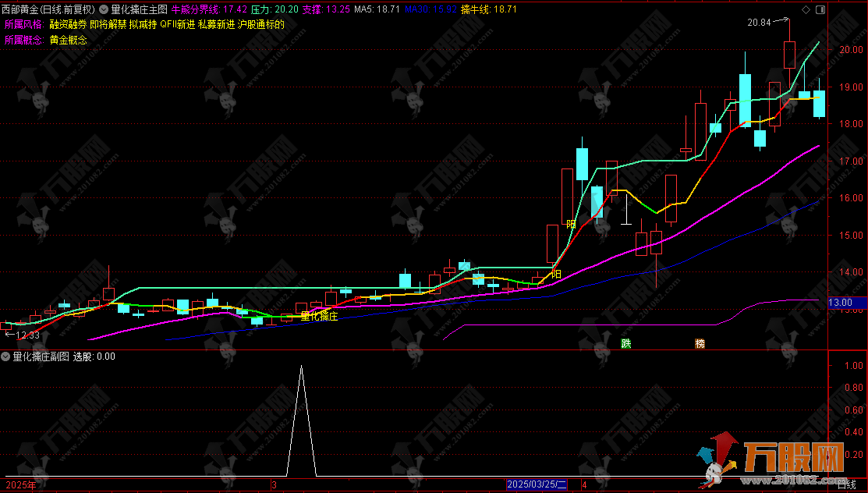The width and height of the screenshot is (868, 493).
Task: Click the 日线 period label at bottom-right
Action: click(x=846, y=485)
